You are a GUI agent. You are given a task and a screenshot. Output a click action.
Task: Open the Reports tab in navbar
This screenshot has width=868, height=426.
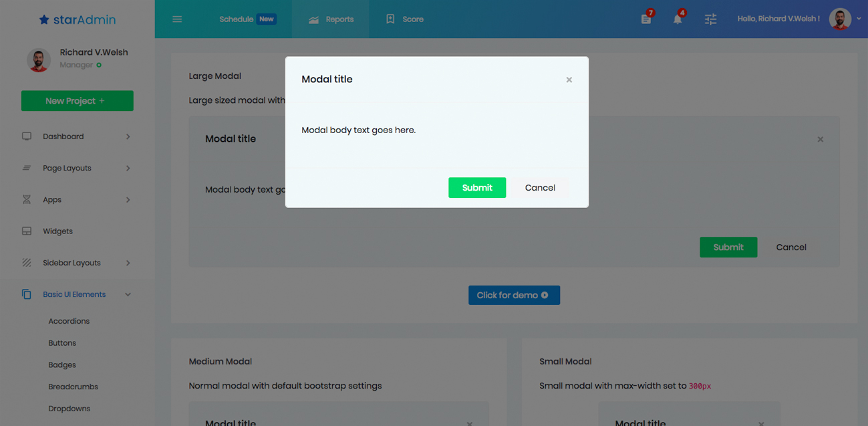click(x=331, y=19)
